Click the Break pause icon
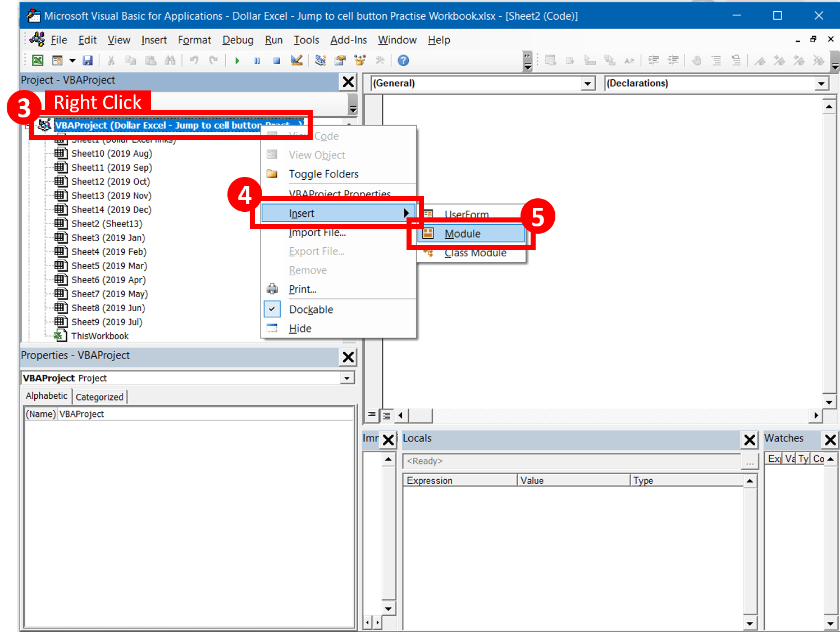840x632 pixels. (257, 61)
